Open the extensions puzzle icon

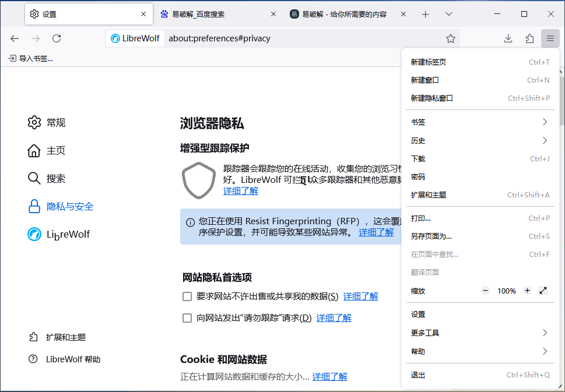[x=529, y=38]
